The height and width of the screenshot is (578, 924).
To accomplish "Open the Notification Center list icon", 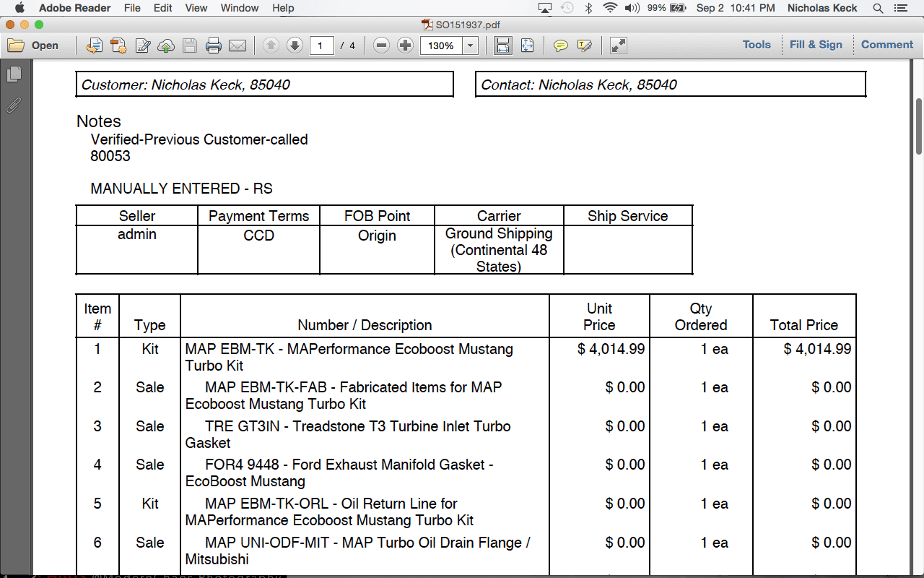I will click(900, 8).
